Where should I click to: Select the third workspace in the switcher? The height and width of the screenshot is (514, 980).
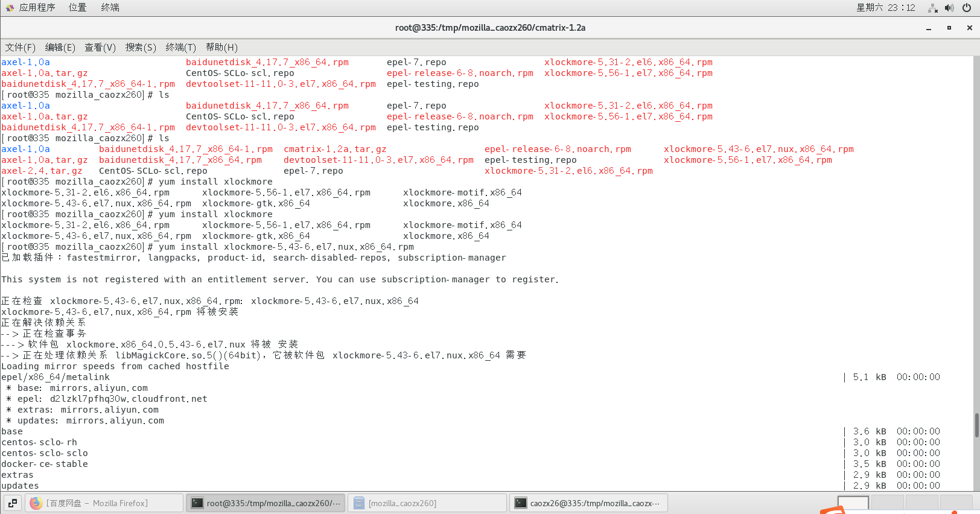922,504
